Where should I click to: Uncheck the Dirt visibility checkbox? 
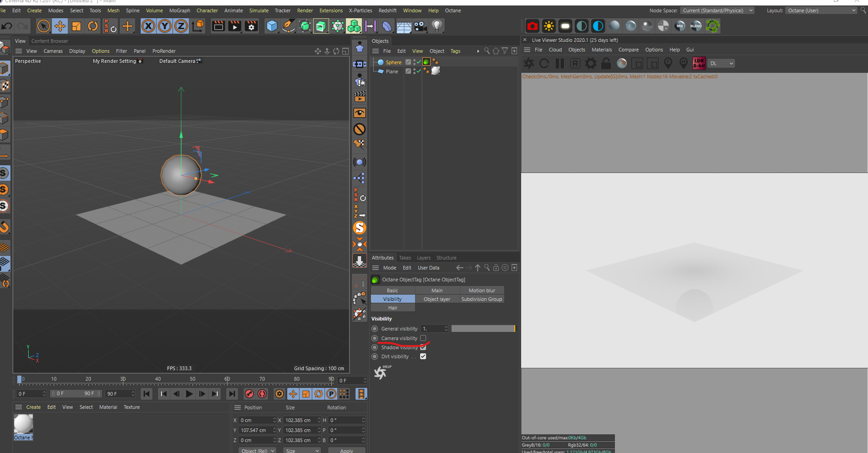point(423,356)
